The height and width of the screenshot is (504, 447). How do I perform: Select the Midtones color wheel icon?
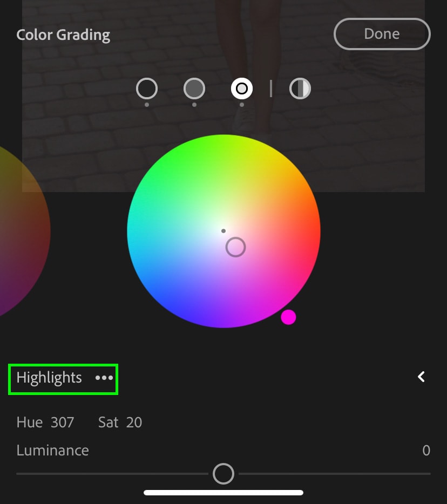[194, 88]
